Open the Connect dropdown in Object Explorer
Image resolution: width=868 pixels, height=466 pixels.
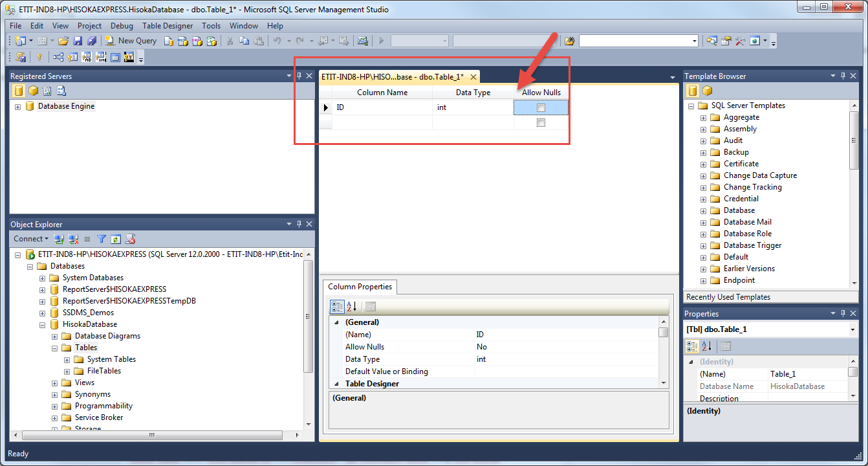click(30, 239)
